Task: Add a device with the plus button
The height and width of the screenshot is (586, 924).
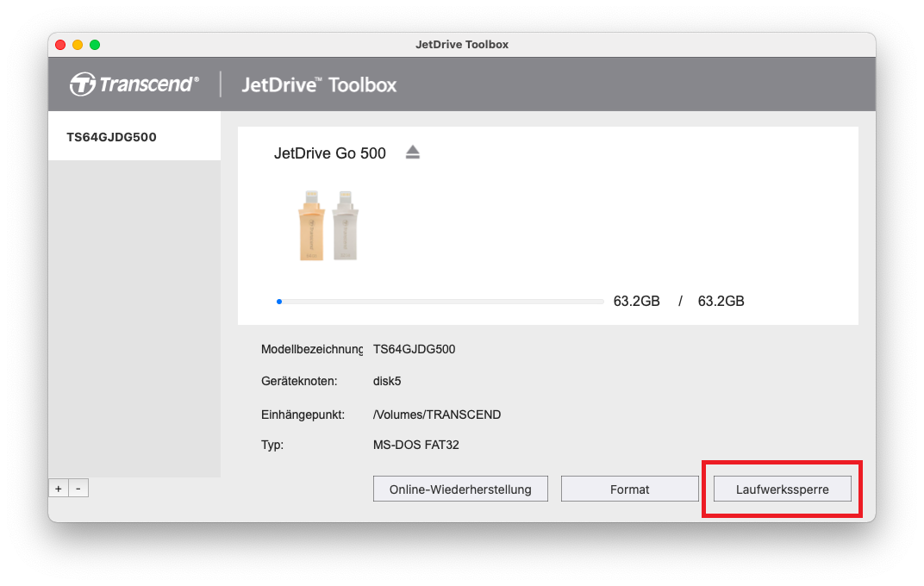Action: point(59,489)
